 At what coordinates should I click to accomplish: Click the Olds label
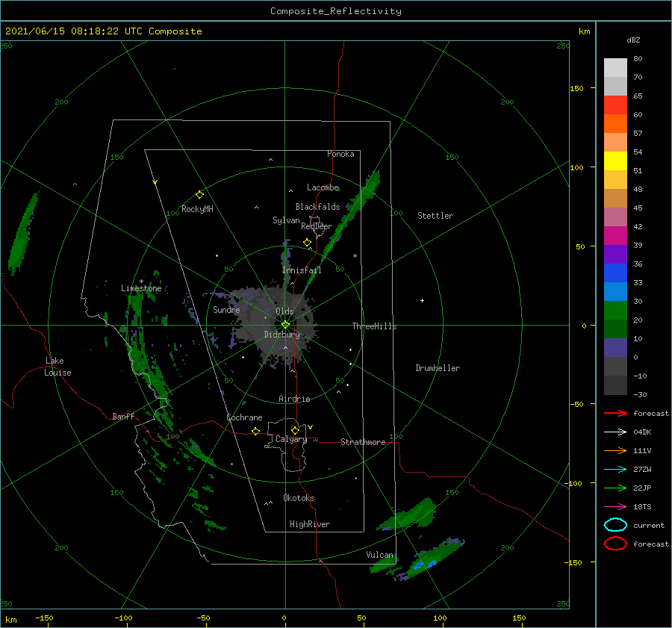[284, 311]
